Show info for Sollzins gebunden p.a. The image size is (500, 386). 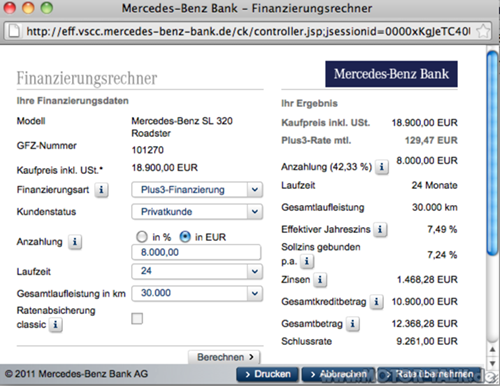tap(307, 261)
